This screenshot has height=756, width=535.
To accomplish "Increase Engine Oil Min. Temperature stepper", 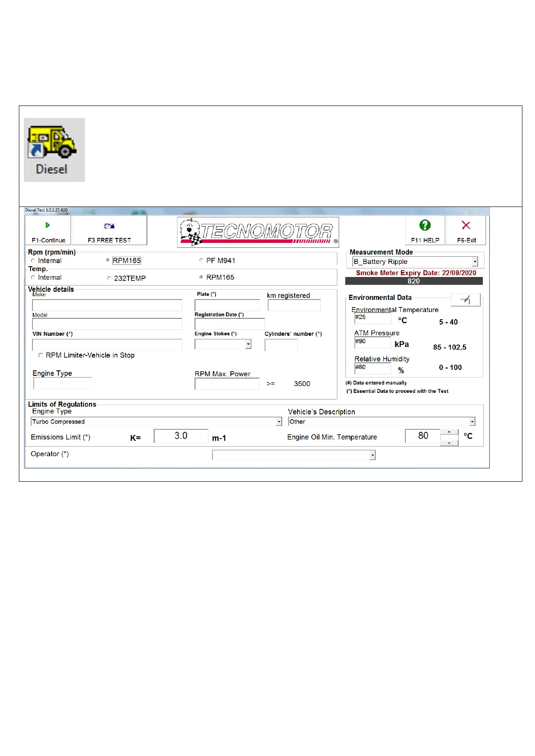I will [x=449, y=432].
